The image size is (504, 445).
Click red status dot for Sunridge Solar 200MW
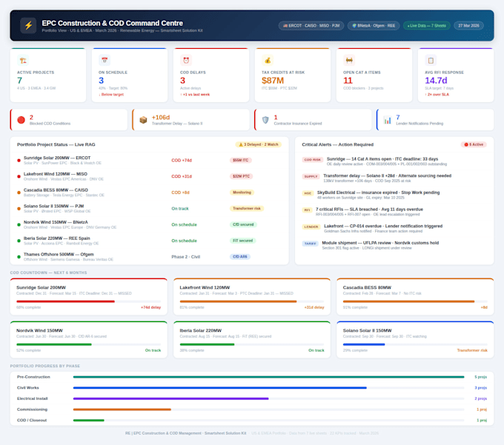point(19,160)
